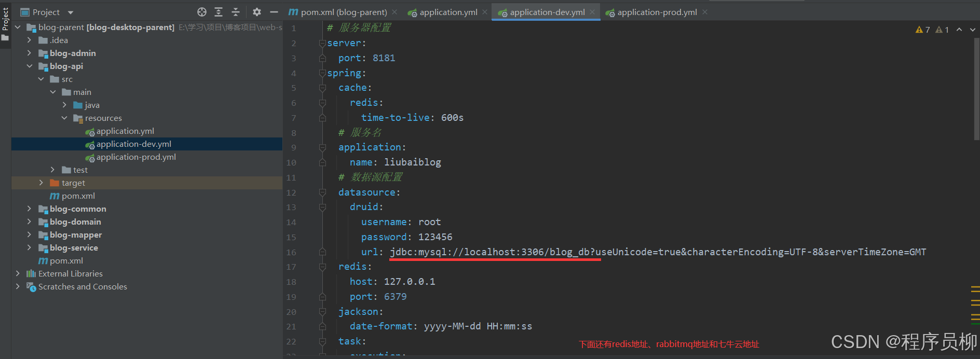Select pom.xml under blog-api

click(147, 196)
